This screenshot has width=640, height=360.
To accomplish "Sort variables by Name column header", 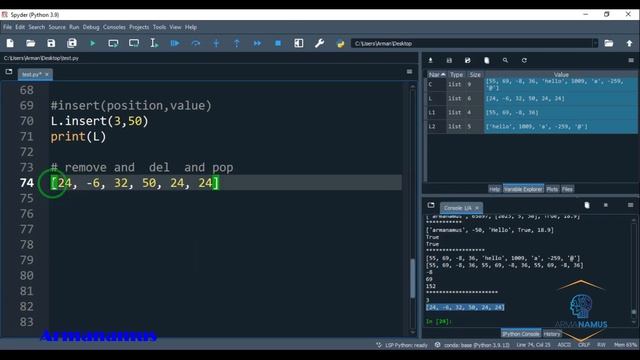I will point(437,75).
